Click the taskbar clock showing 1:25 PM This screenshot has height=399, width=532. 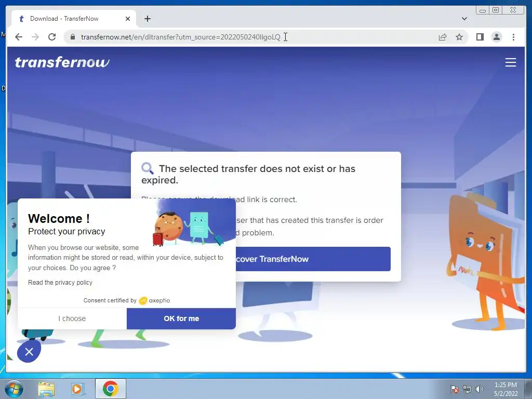click(x=506, y=389)
